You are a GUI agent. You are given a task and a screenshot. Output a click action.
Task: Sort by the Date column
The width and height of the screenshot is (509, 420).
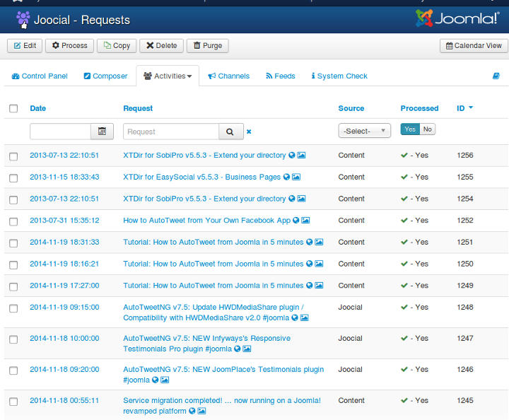click(x=38, y=108)
